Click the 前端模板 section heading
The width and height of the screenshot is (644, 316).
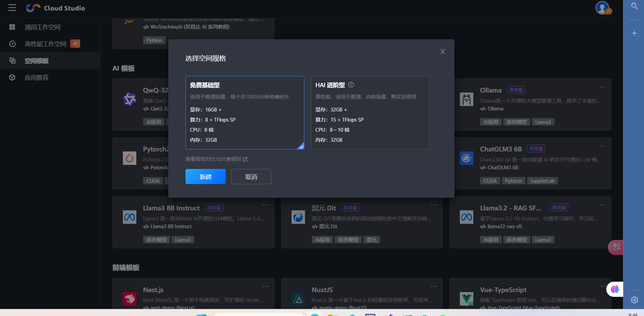pos(126,268)
